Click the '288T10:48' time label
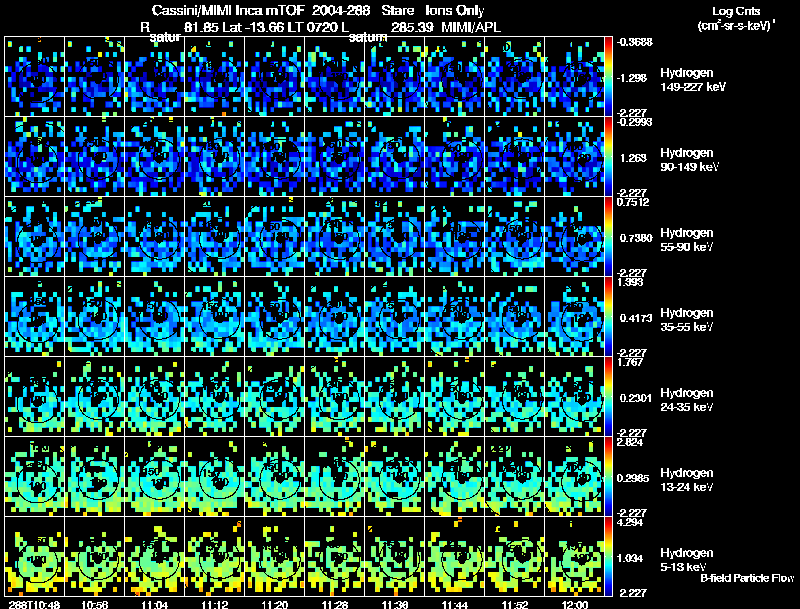The width and height of the screenshot is (800, 609). [34, 604]
